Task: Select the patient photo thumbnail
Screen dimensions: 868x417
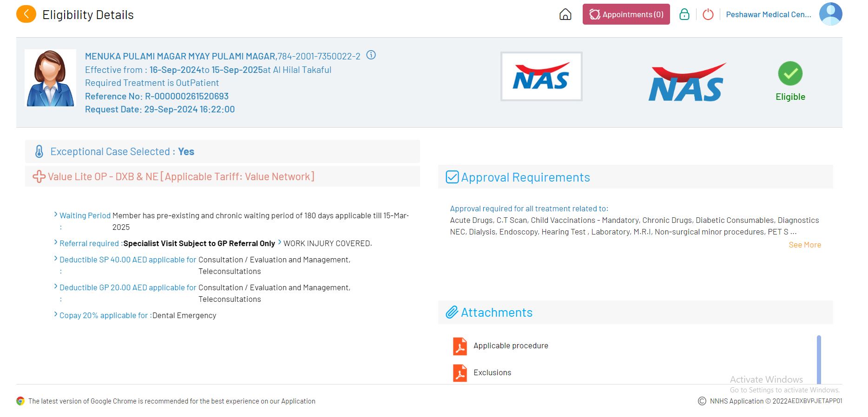Action: 50,78
